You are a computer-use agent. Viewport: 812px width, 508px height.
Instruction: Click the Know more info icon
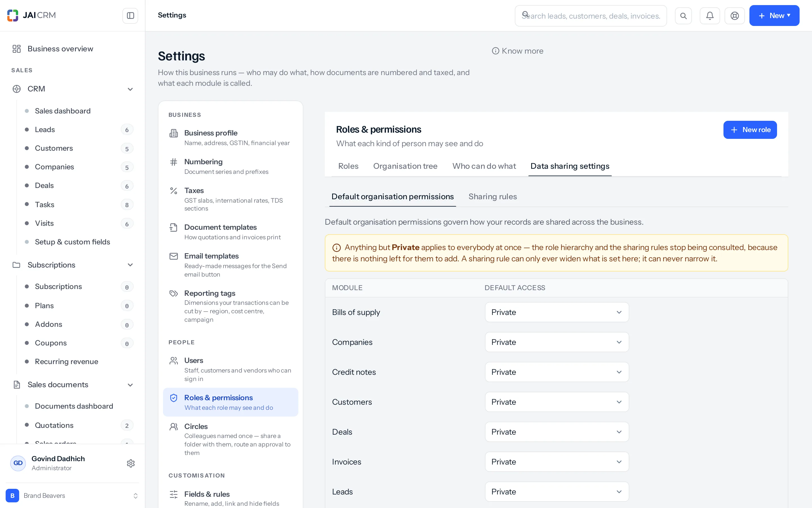495,51
